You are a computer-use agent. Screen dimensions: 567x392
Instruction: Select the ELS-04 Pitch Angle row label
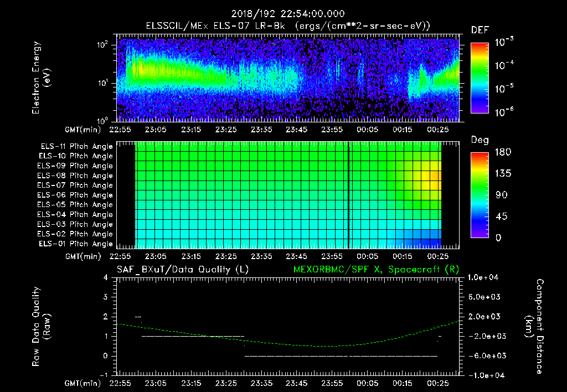75,214
